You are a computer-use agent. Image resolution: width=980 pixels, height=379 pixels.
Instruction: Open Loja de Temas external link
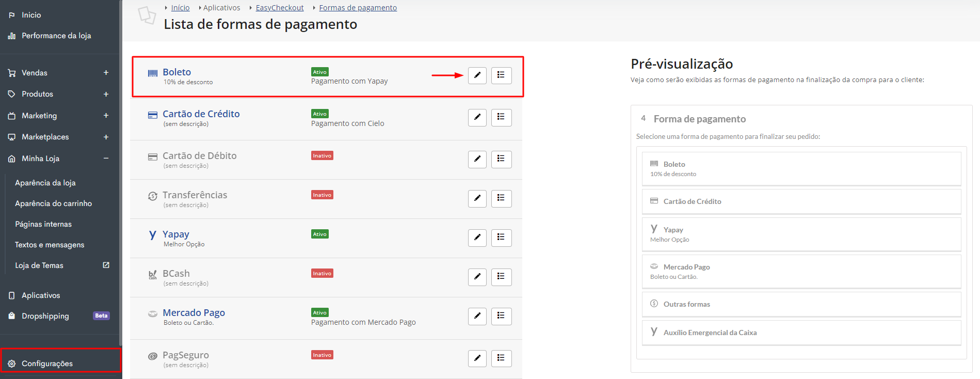[106, 265]
